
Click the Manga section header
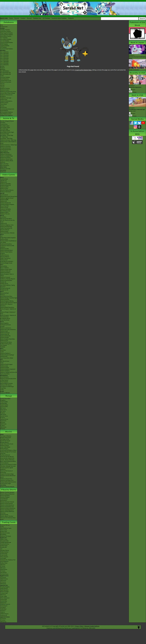point(9,396)
